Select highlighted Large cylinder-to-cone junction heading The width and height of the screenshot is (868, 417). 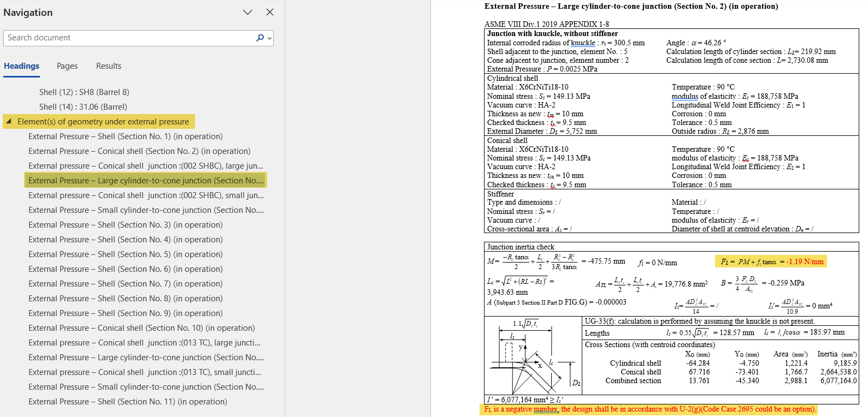[146, 181]
